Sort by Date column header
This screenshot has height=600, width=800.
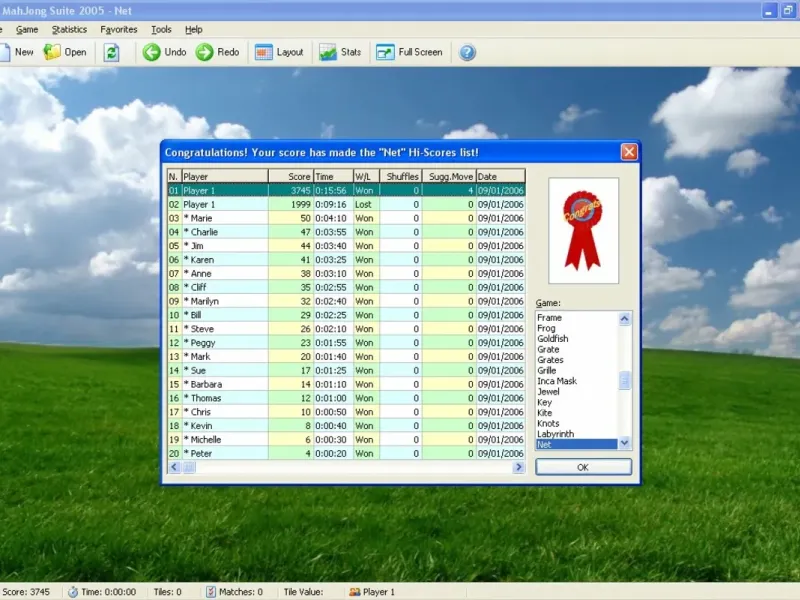pyautogui.click(x=501, y=177)
